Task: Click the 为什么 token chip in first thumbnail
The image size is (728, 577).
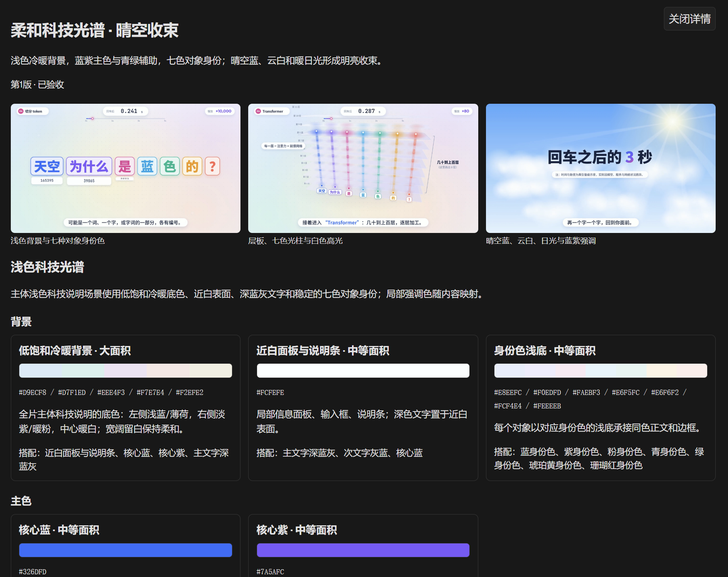Action: 89,166
